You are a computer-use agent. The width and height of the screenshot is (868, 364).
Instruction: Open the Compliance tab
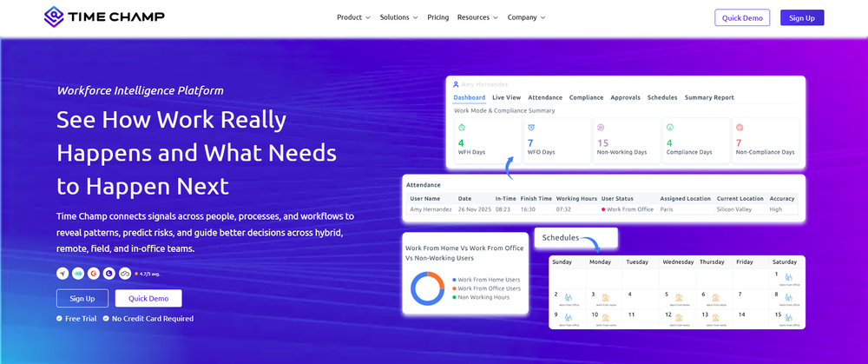click(x=586, y=97)
